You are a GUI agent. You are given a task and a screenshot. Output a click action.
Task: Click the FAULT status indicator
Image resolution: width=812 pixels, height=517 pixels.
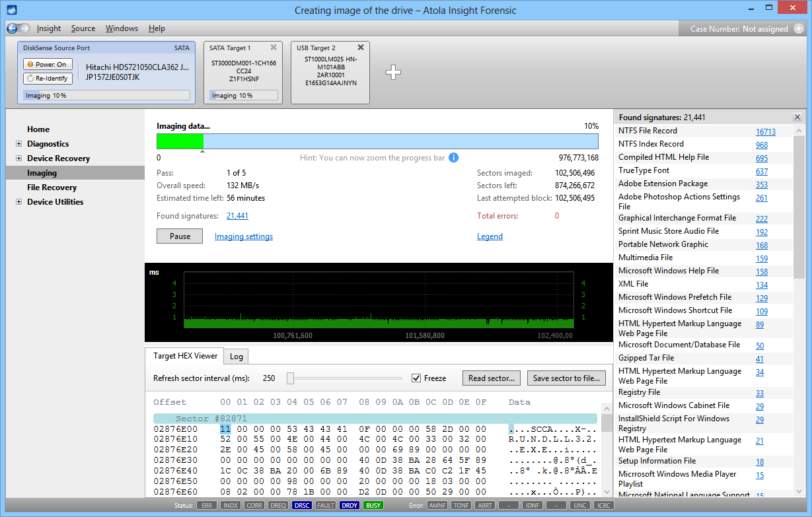click(326, 505)
